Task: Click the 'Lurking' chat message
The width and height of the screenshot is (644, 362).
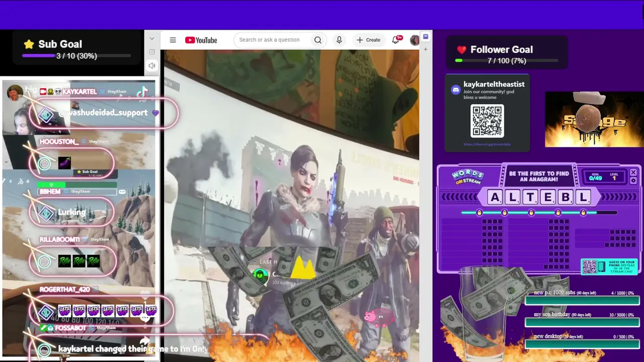Action: click(71, 212)
